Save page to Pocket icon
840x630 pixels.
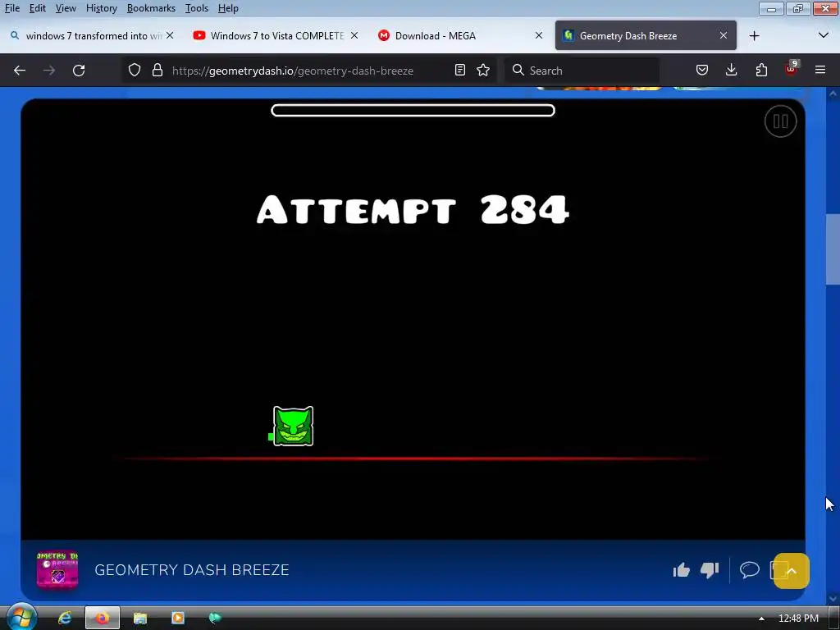pyautogui.click(x=702, y=71)
